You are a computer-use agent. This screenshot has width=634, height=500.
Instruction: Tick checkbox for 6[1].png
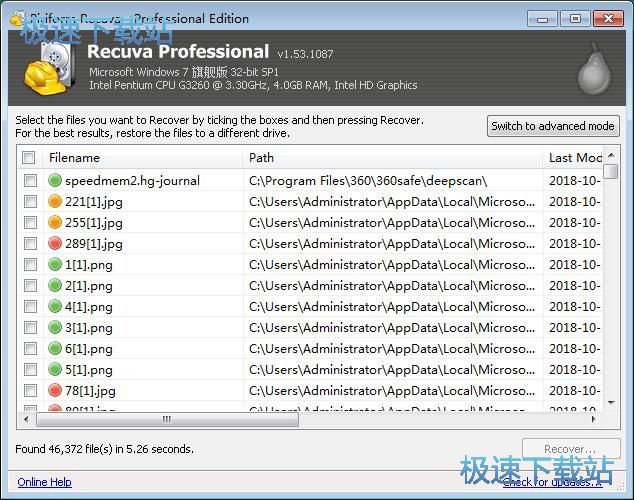(30, 348)
